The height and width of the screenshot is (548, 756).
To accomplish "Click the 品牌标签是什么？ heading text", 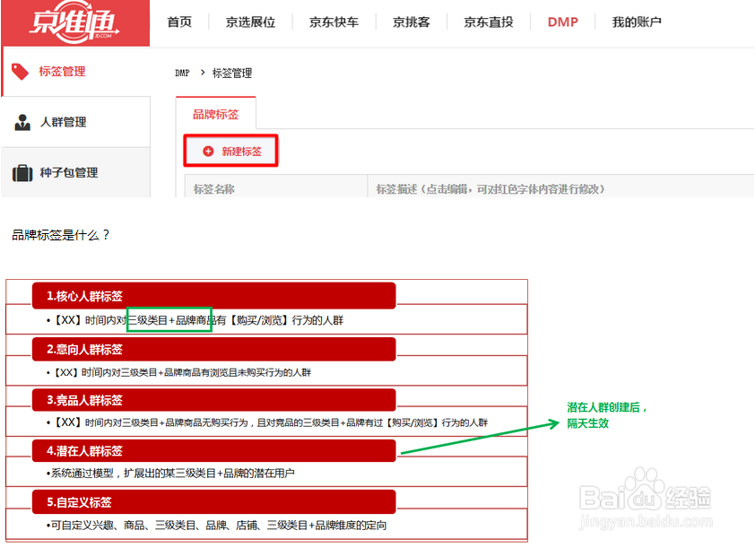I will [61, 235].
